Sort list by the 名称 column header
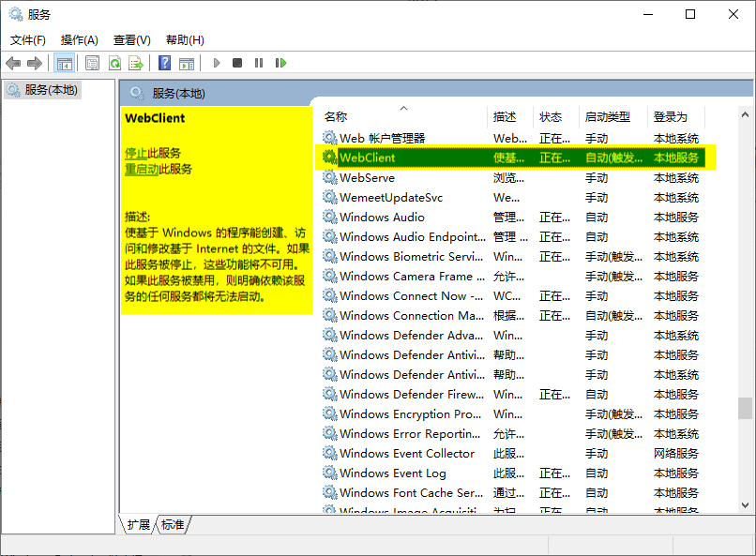 (336, 117)
